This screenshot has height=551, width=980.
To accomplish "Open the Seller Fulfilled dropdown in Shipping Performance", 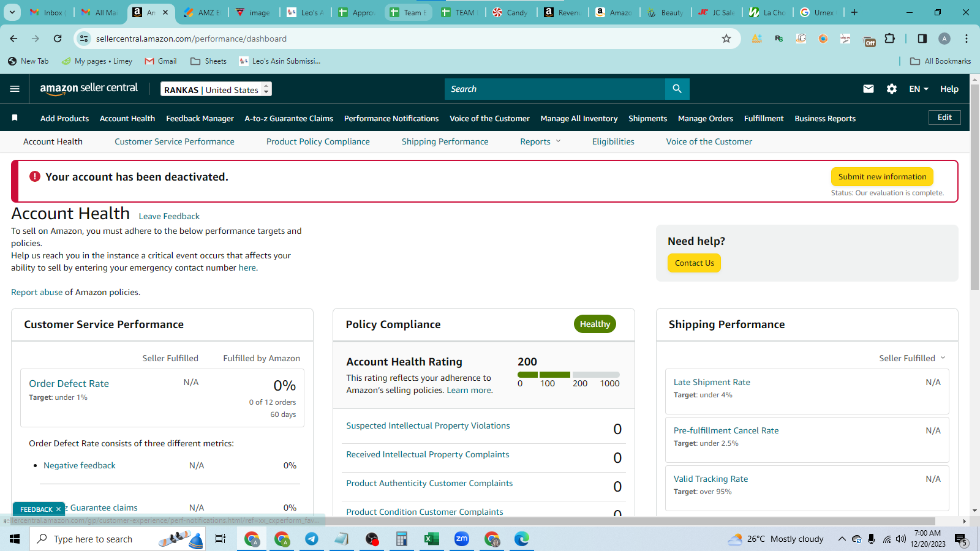I will tap(912, 358).
